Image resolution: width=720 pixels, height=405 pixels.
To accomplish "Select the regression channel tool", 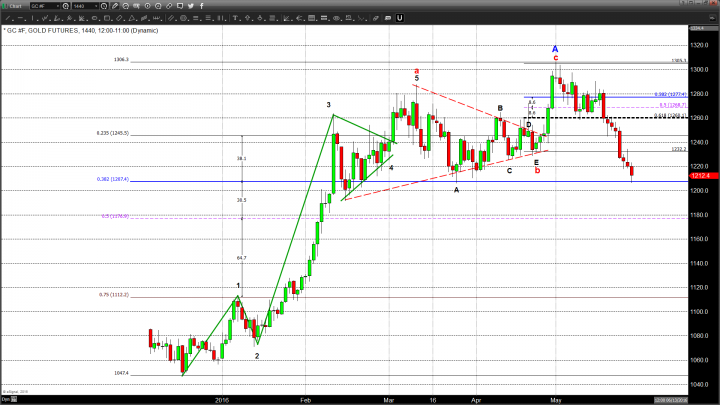I will point(144,18).
